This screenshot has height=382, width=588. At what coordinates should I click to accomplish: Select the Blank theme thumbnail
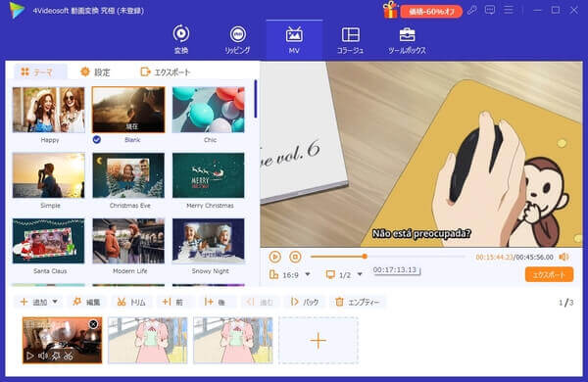(x=128, y=110)
